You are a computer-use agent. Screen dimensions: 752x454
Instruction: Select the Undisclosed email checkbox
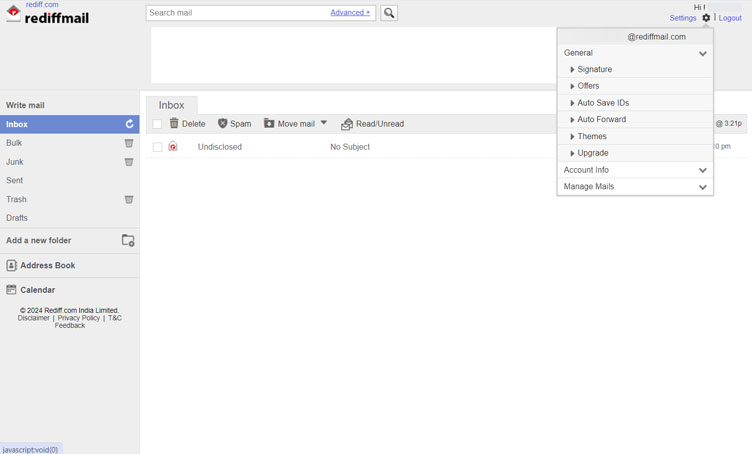(157, 147)
